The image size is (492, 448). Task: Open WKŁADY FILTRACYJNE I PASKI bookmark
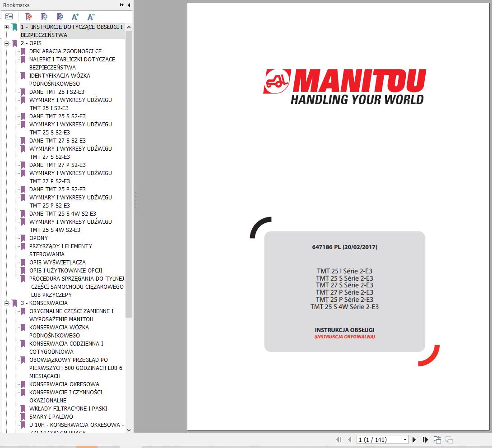(69, 409)
